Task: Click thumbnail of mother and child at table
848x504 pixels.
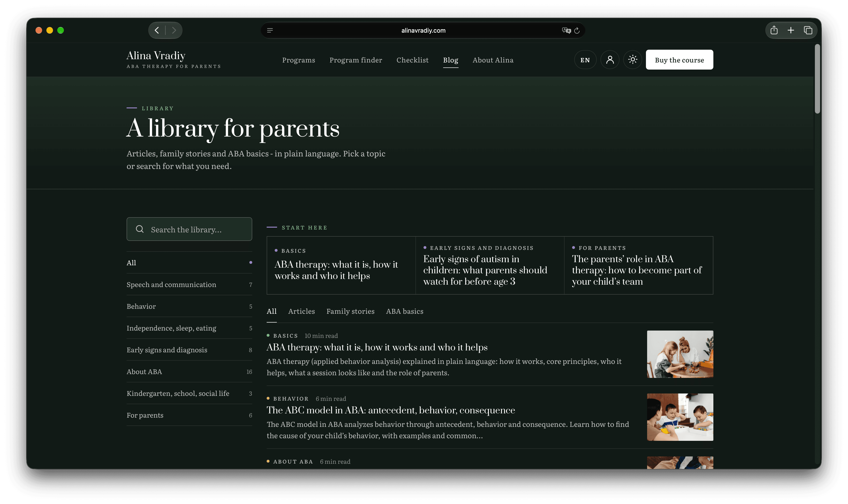Action: pos(680,354)
